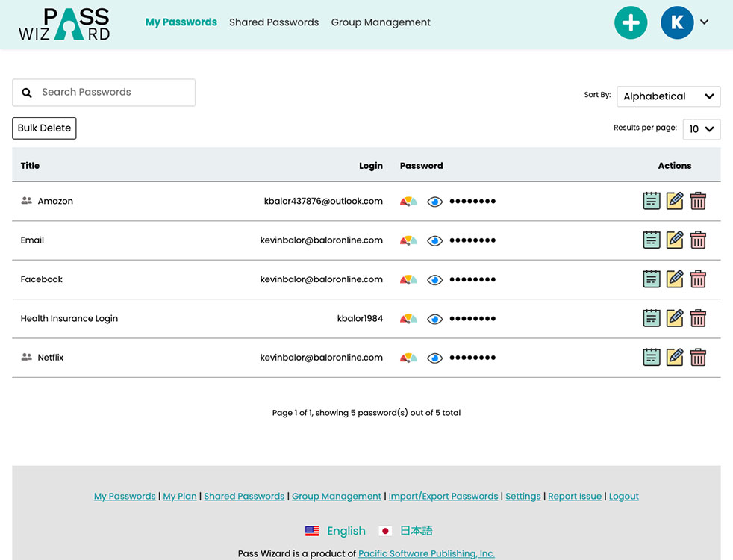This screenshot has width=733, height=560.
Task: Check Email password strength gauge
Action: 408,240
